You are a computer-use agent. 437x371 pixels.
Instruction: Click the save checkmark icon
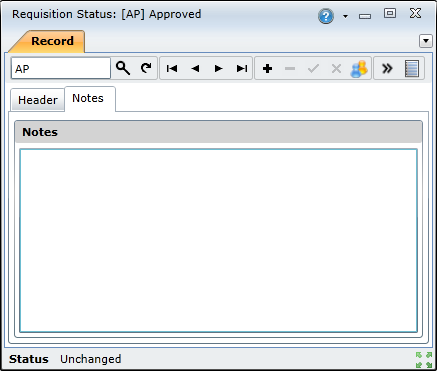(x=313, y=69)
